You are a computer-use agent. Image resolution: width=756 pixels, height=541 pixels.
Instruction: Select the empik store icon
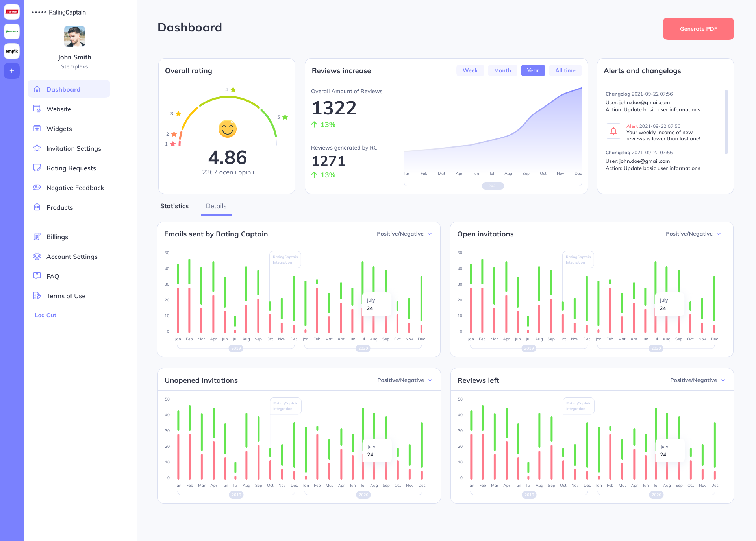tap(12, 51)
